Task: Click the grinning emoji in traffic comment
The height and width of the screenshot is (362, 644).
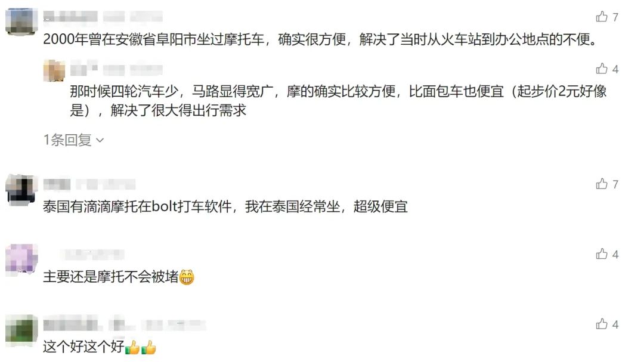Action: point(187,277)
